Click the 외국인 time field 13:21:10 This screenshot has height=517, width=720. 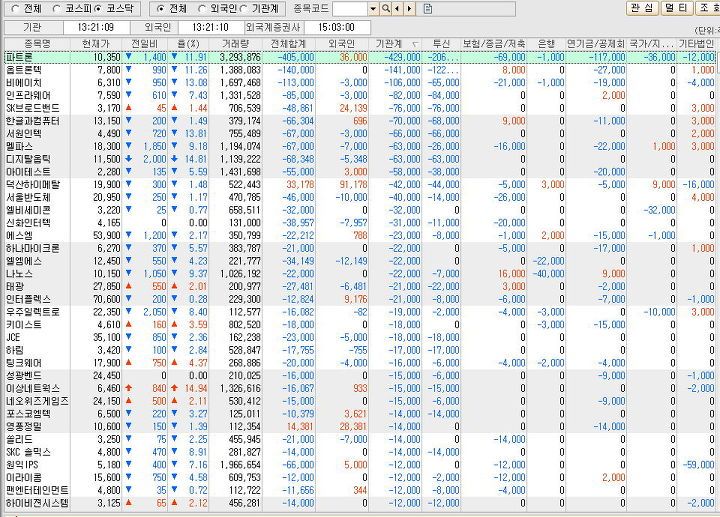point(210,27)
